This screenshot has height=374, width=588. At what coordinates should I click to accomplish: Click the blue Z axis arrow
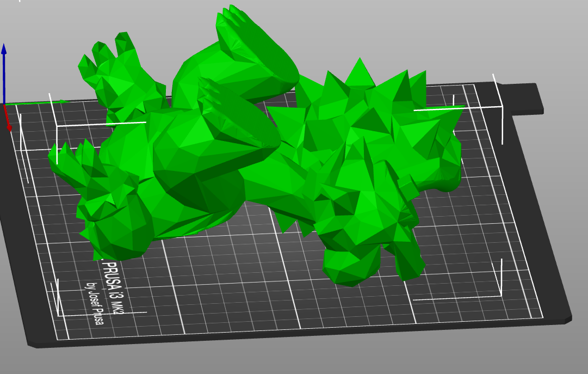click(4, 73)
